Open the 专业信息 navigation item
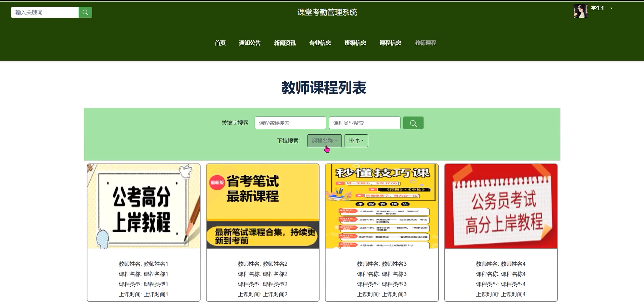Image resolution: width=644 pixels, height=304 pixels. click(320, 43)
